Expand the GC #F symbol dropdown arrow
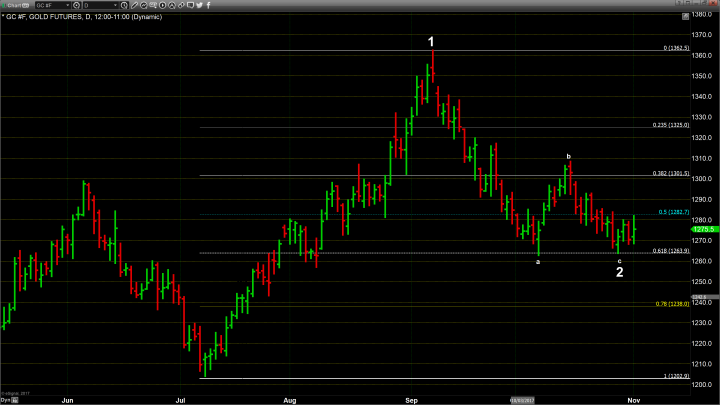This screenshot has height=405, width=720. 69,5
